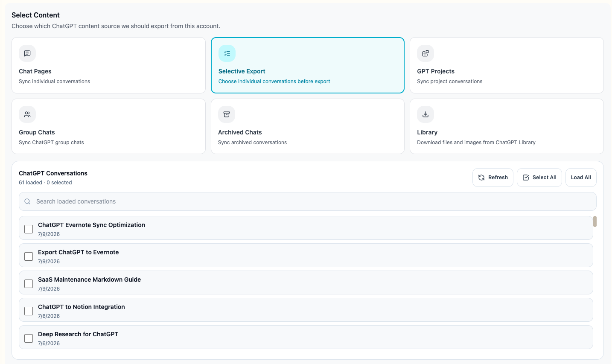Click the Select All checkmark icon
Image resolution: width=612 pixels, height=364 pixels.
coord(526,178)
